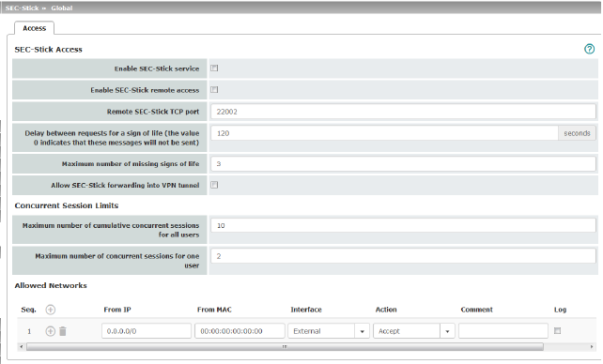Click the sign of life delay field
603x364 pixels.
click(x=384, y=133)
